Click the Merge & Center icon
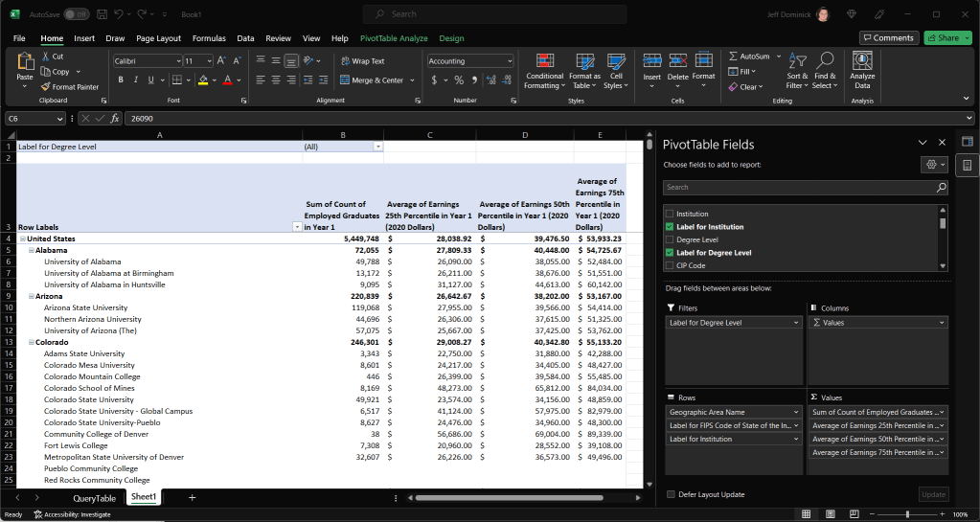This screenshot has width=980, height=522. pyautogui.click(x=345, y=80)
